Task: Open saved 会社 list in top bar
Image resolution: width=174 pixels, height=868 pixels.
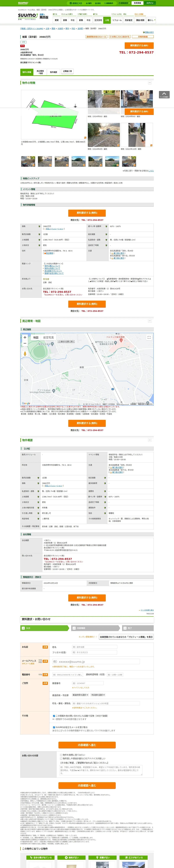Action: point(98,3)
